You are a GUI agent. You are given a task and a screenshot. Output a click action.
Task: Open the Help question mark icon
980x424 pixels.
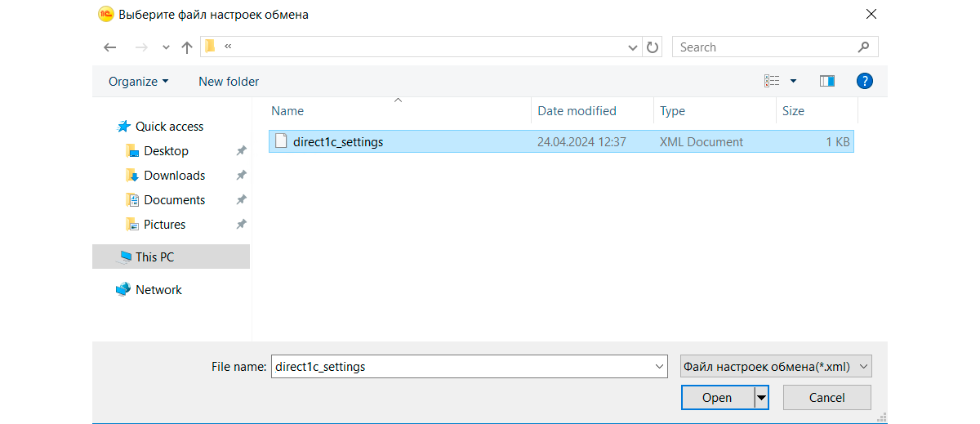click(x=865, y=81)
